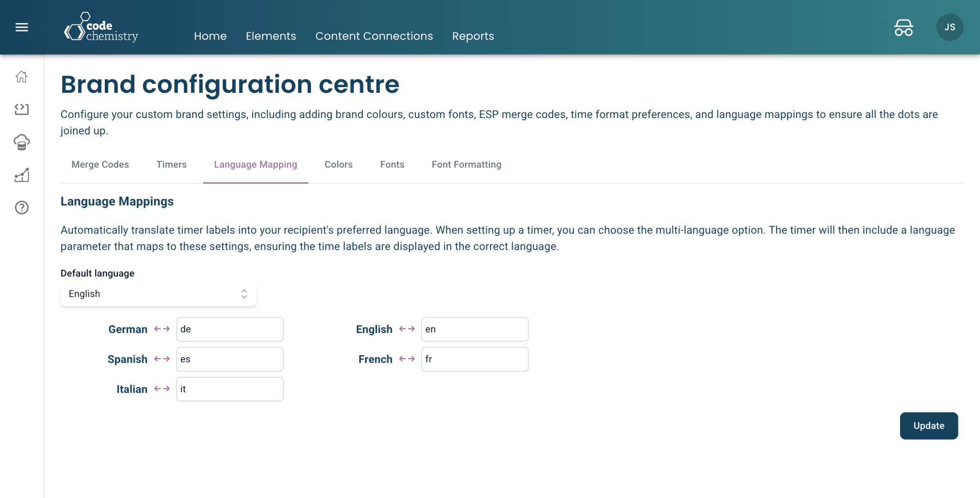This screenshot has width=980, height=498.
Task: Click the French language code field
Action: [475, 359]
